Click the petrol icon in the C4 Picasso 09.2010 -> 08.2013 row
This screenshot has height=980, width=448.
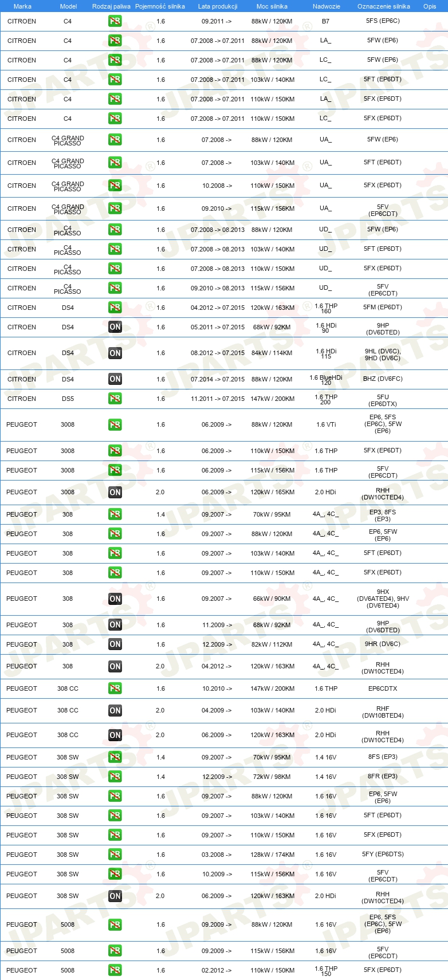click(115, 288)
